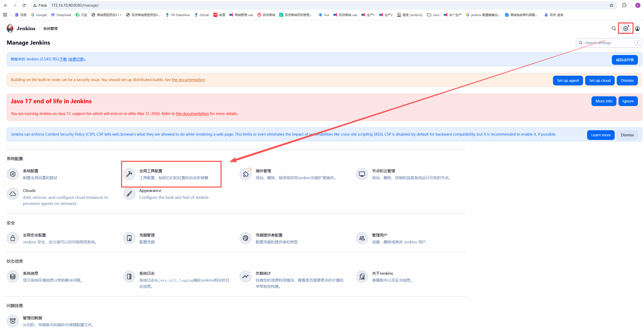Click the 或自动升级 button
The height and width of the screenshot is (328, 644).
[625, 60]
